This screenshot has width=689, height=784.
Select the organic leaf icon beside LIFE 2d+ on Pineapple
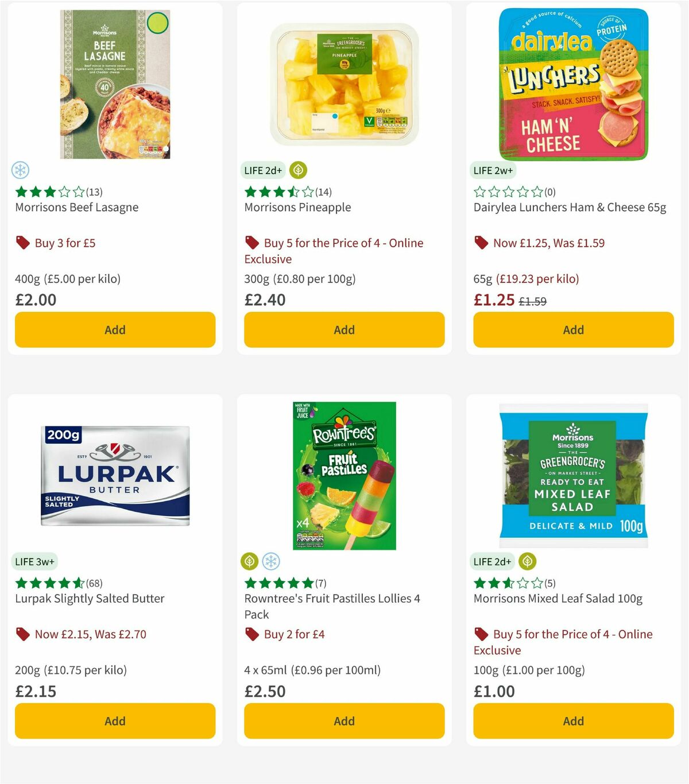pos(297,170)
